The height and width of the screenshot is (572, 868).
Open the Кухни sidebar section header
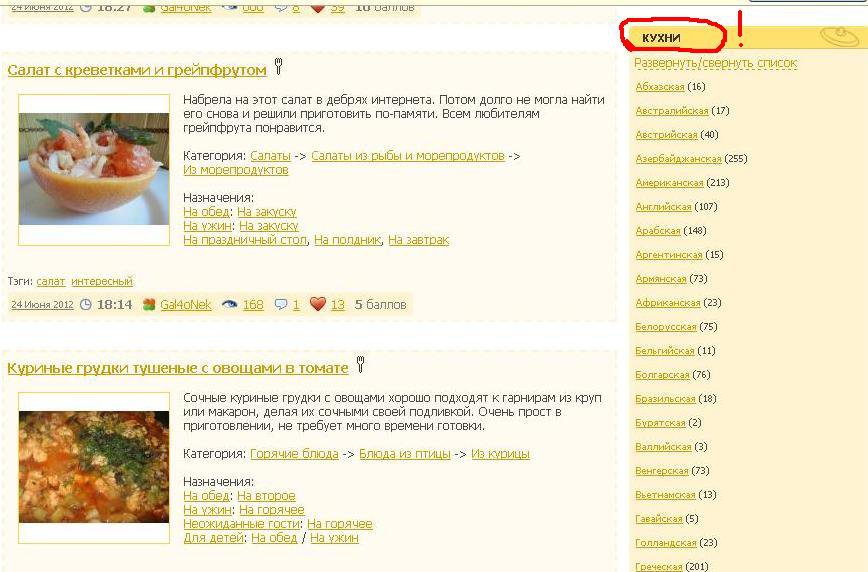pyautogui.click(x=662, y=38)
